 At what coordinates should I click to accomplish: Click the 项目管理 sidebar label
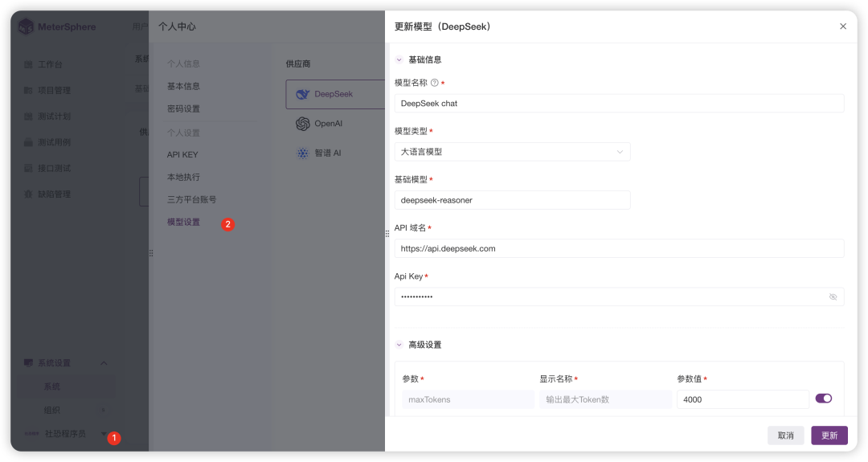pos(55,90)
